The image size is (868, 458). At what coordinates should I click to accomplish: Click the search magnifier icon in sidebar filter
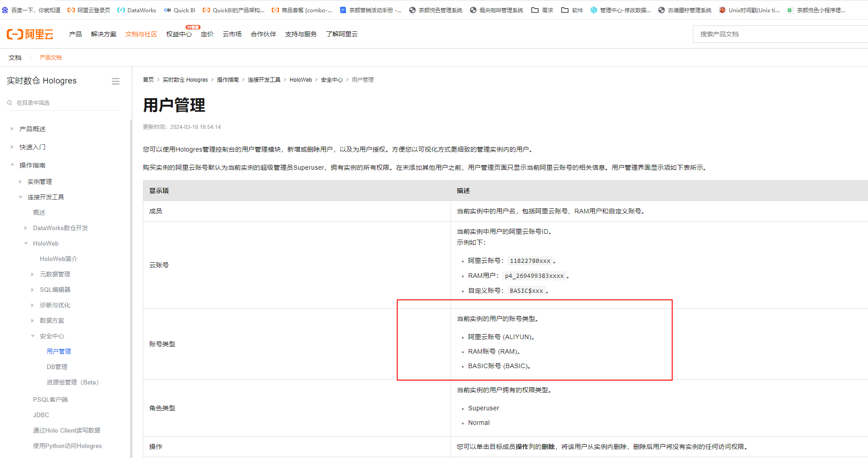pyautogui.click(x=10, y=103)
